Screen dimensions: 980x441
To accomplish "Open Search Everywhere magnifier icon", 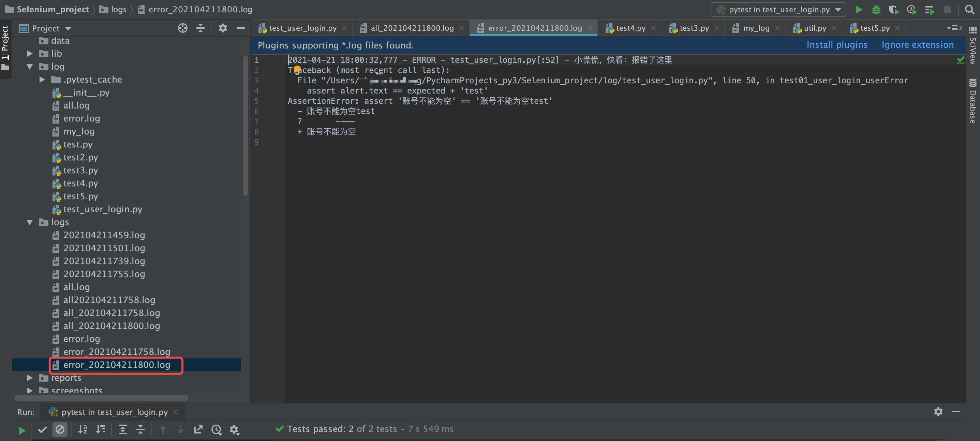I will click(x=969, y=10).
